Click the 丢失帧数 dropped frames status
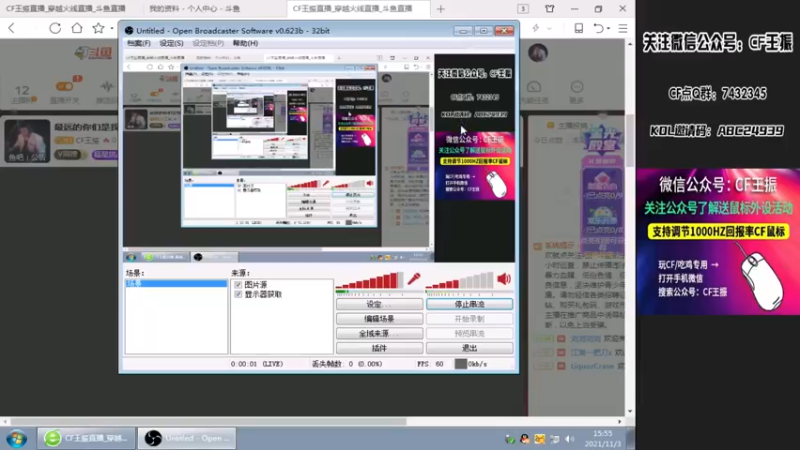Viewport: 800px width, 450px height. [347, 364]
